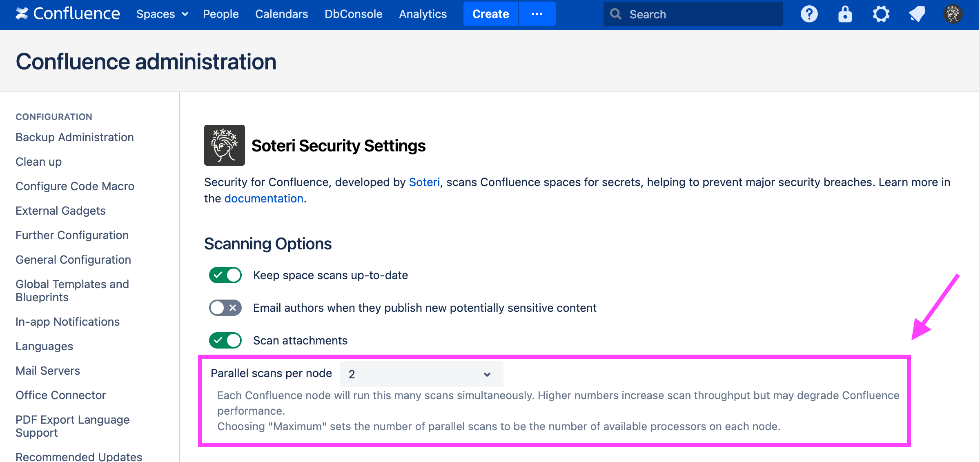The height and width of the screenshot is (462, 980).
Task: Click the lock icon in header
Action: click(845, 14)
